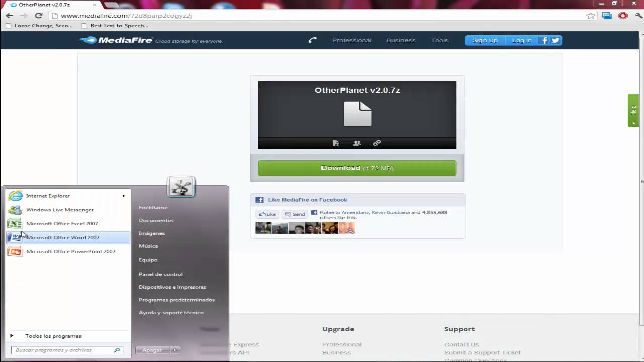Click the copy link chain icon
This screenshot has height=362, width=644.
point(377,143)
